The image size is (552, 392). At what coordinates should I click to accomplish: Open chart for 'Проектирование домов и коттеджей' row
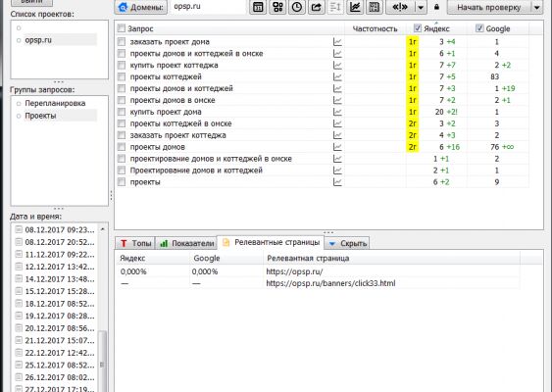pyautogui.click(x=337, y=171)
